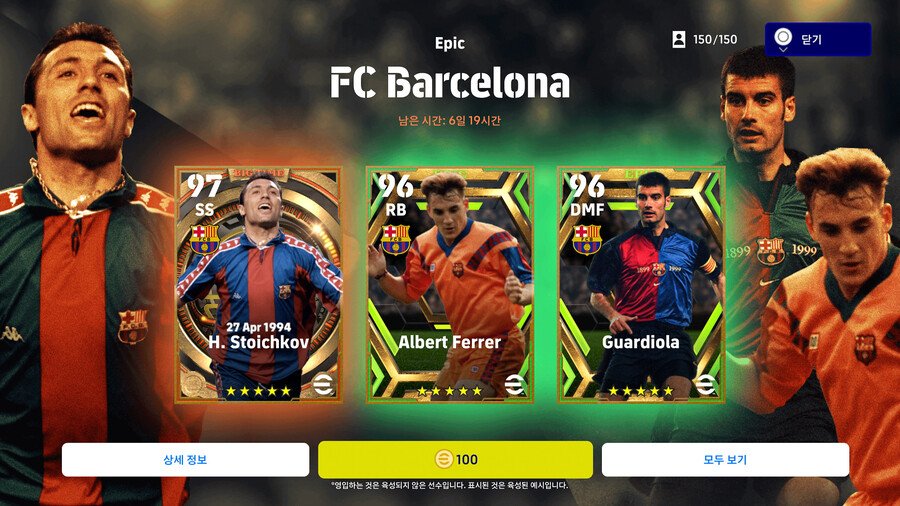Click the squad size person icon
900x506 pixels.
click(x=678, y=39)
